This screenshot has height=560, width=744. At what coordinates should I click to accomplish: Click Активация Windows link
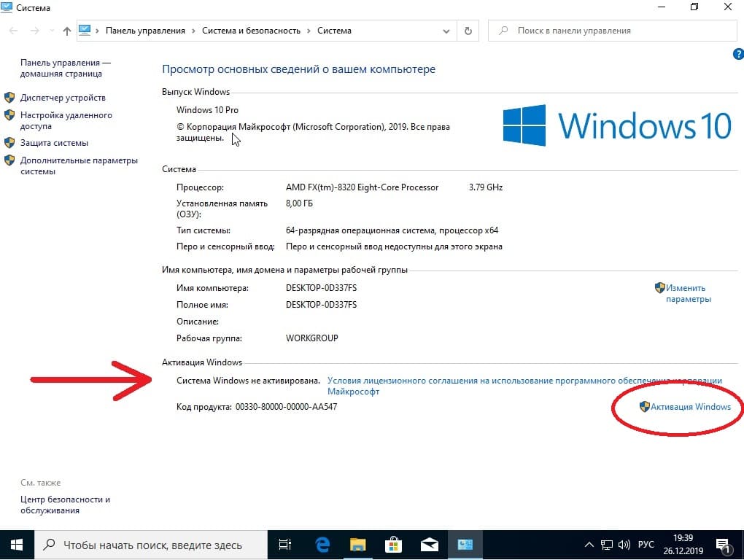[690, 407]
